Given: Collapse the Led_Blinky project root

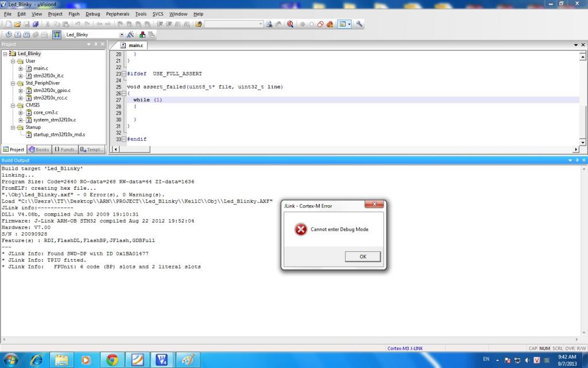Looking at the screenshot, I should coord(5,53).
